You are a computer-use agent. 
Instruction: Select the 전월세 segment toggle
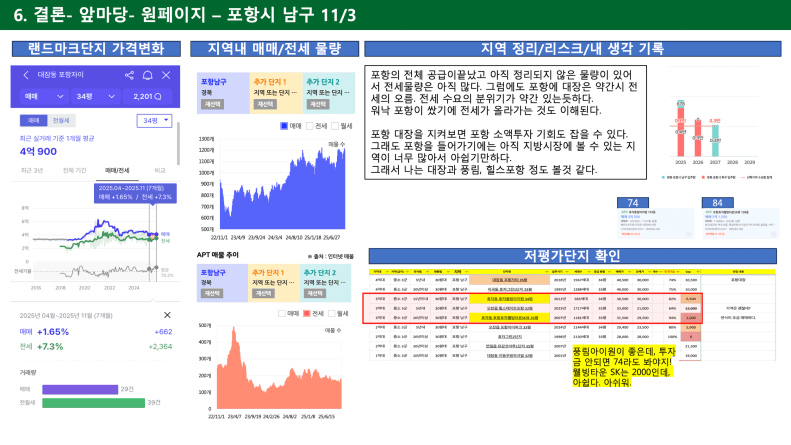pyautogui.click(x=61, y=120)
